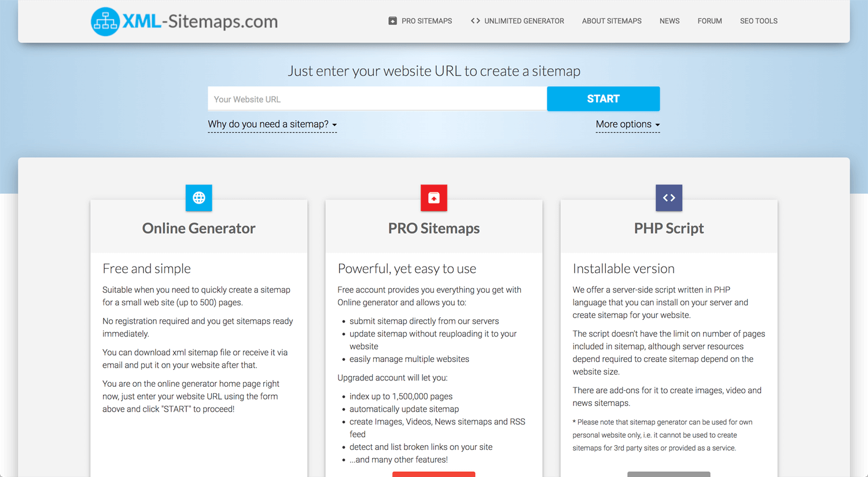Open PRO SITEMAPS from the navigation
The height and width of the screenshot is (477, 868).
426,21
